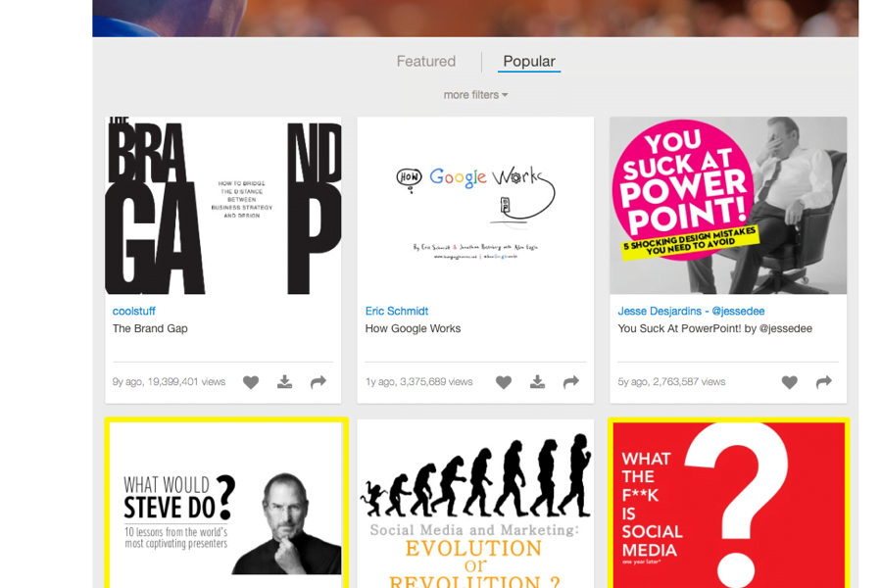Open What Would Steve Do thumbnail
The image size is (881, 588).
(x=225, y=504)
